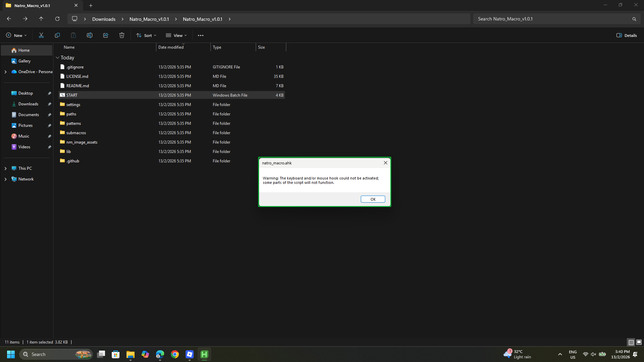
Task: Rename START with the Rename icon
Action: point(89,35)
